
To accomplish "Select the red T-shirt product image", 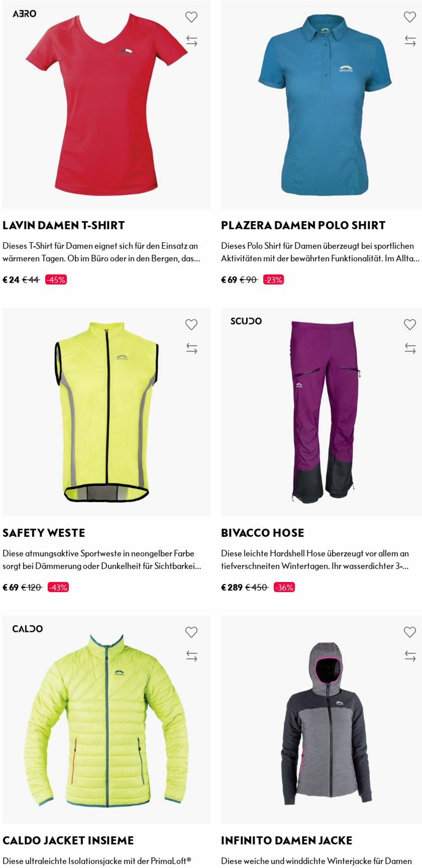I will [x=107, y=104].
